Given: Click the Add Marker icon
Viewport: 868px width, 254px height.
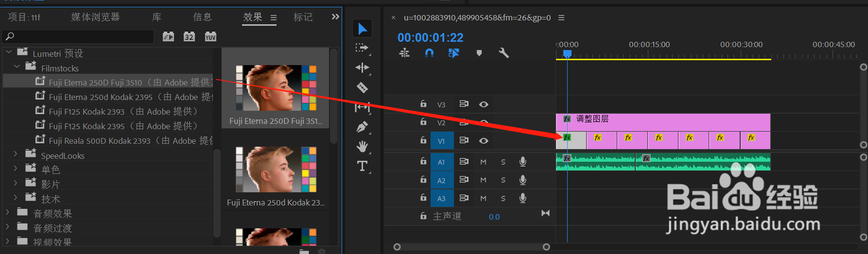Looking at the screenshot, I should click(479, 53).
